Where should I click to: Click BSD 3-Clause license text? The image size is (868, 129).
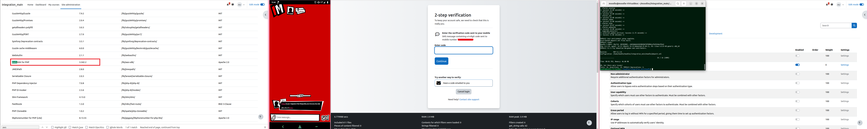[x=225, y=104]
